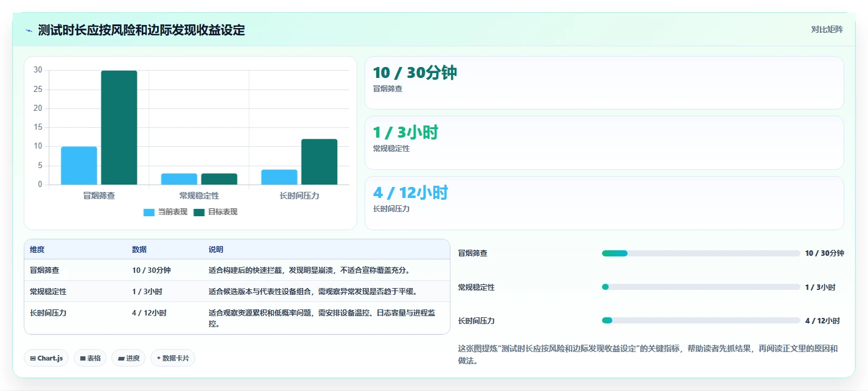868x391 pixels.
Task: Click the dark green 长时间压力 target bar
Action: pos(319,162)
